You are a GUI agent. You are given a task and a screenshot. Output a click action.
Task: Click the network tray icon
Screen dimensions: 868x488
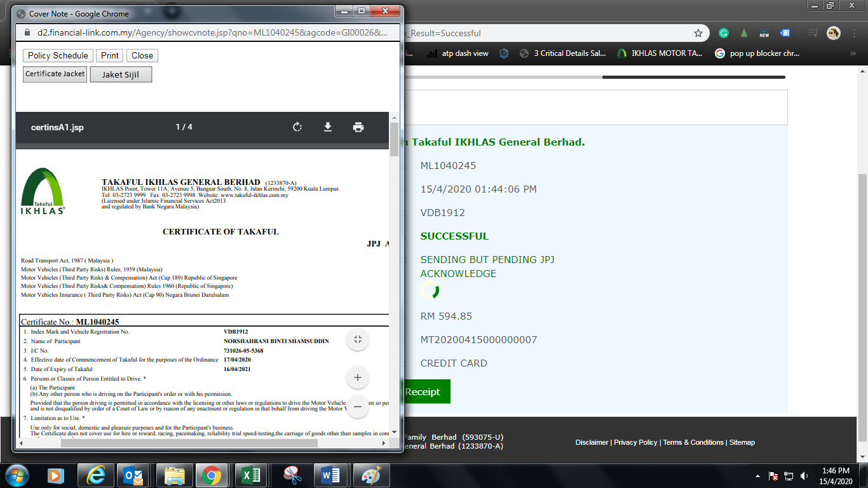789,476
